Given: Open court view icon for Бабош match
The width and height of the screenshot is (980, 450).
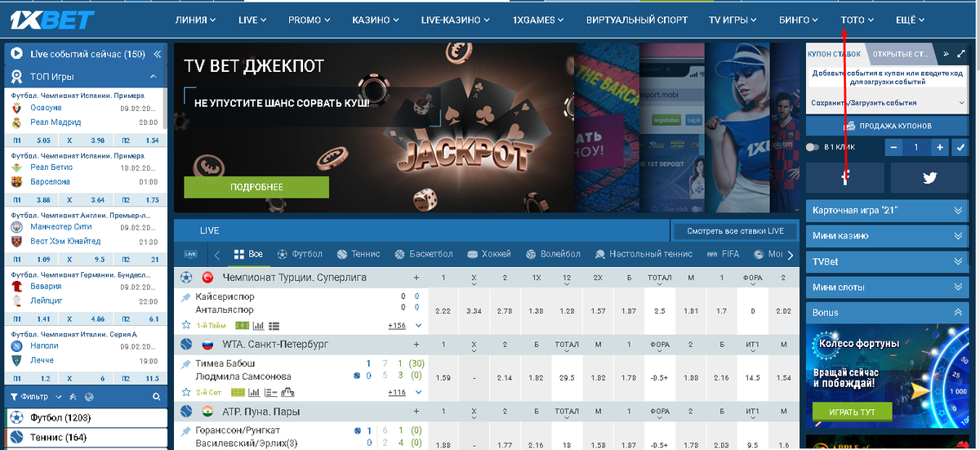Looking at the screenshot, I should [x=240, y=392].
